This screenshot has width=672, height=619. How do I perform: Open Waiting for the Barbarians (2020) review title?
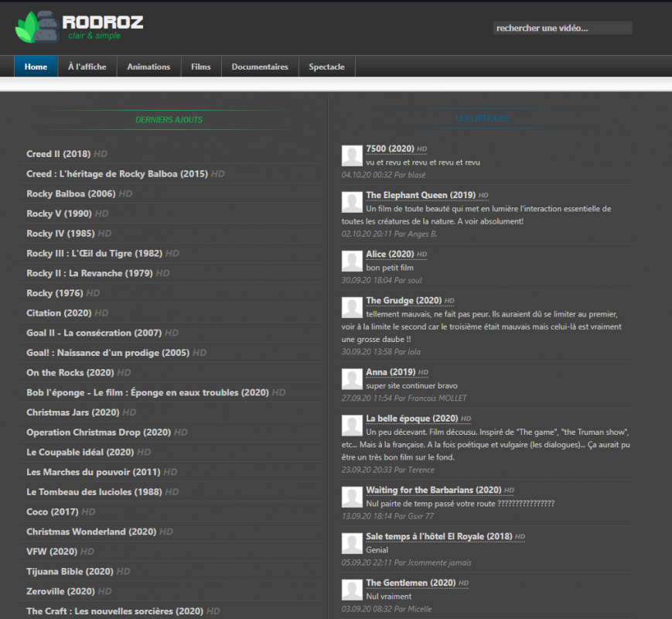tap(434, 490)
